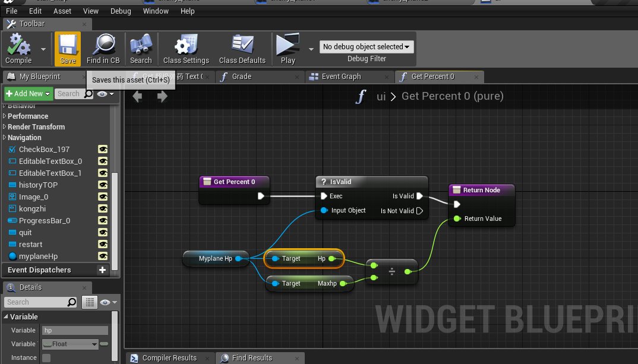
Task: Navigate forward in graph history
Action: tap(162, 96)
